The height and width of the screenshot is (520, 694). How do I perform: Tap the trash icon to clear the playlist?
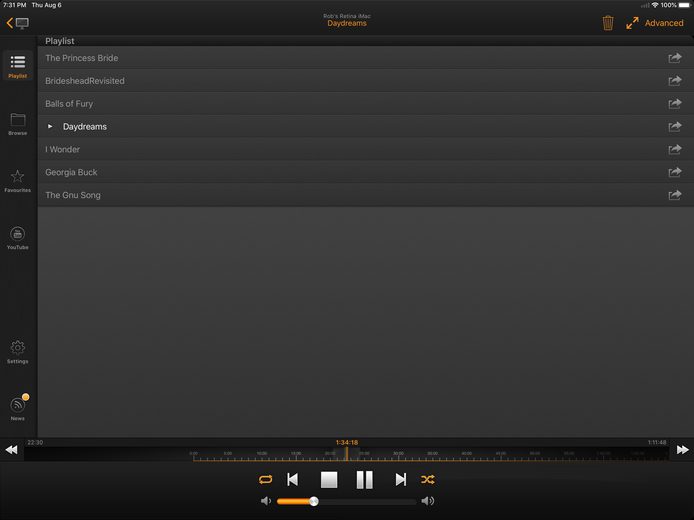(608, 23)
